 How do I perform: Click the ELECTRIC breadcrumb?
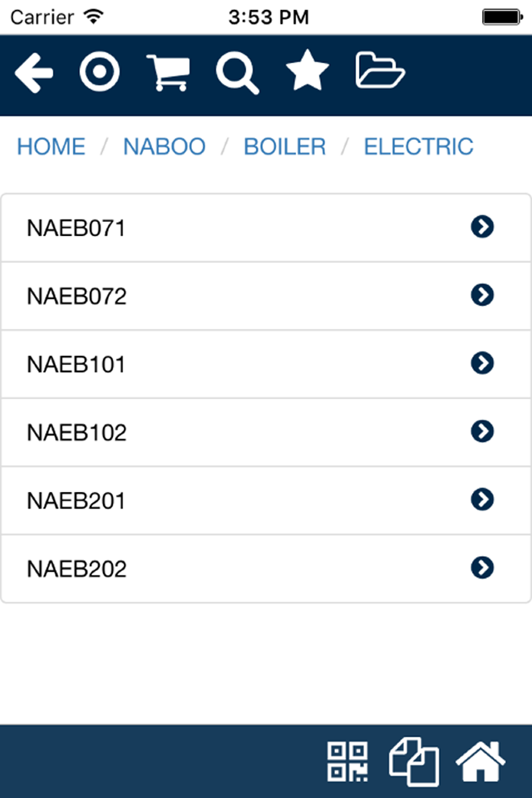pos(418,146)
